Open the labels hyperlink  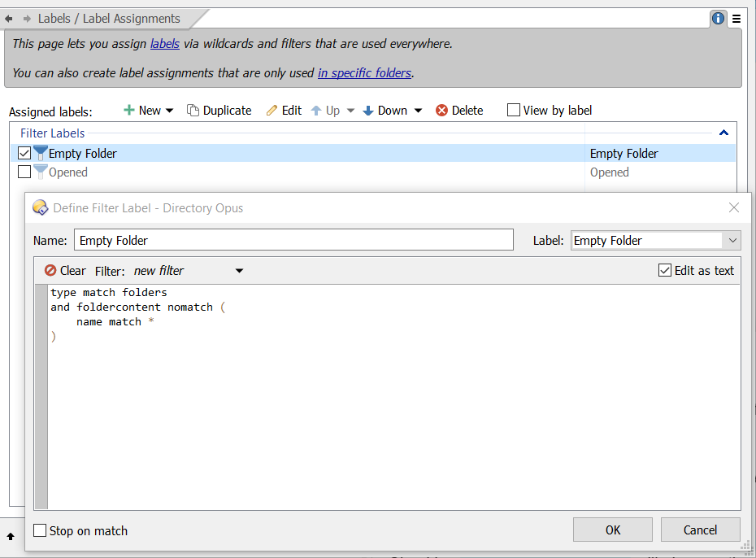(165, 44)
